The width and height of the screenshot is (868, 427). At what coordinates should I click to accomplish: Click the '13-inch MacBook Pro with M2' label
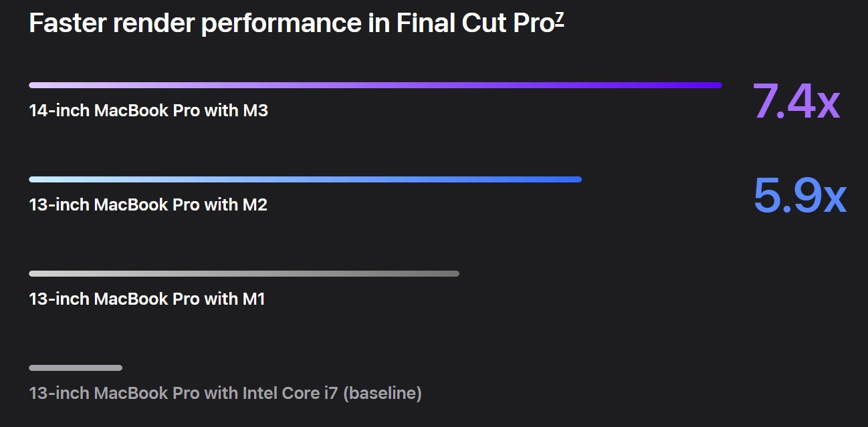148,204
